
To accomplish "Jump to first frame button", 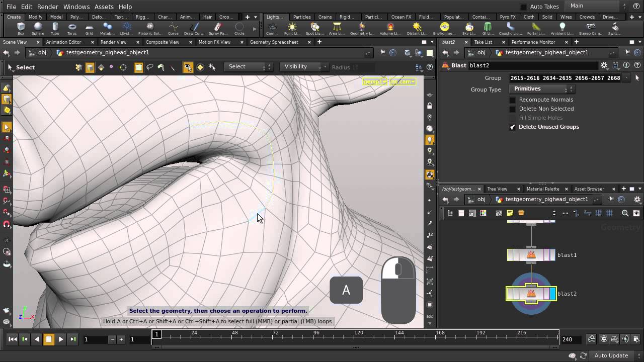I will point(13,339).
